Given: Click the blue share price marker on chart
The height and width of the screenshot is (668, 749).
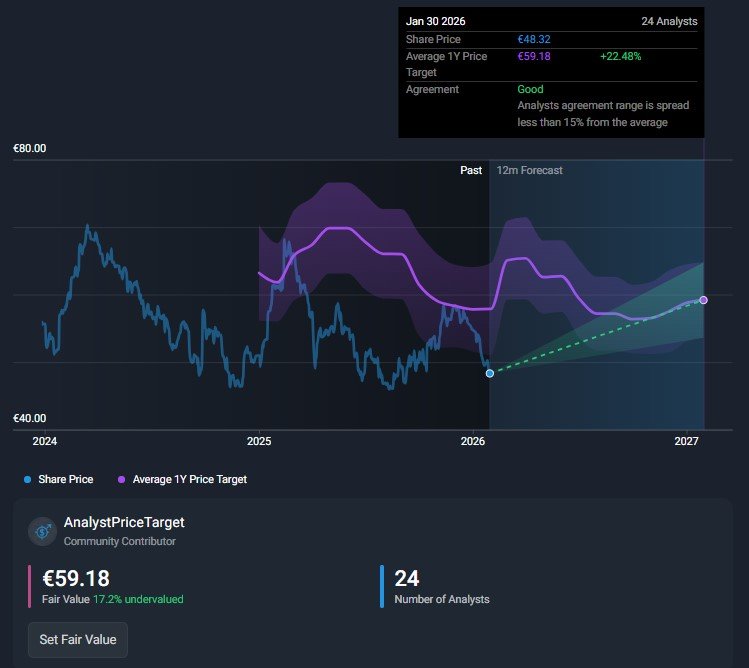Looking at the screenshot, I should coord(489,373).
